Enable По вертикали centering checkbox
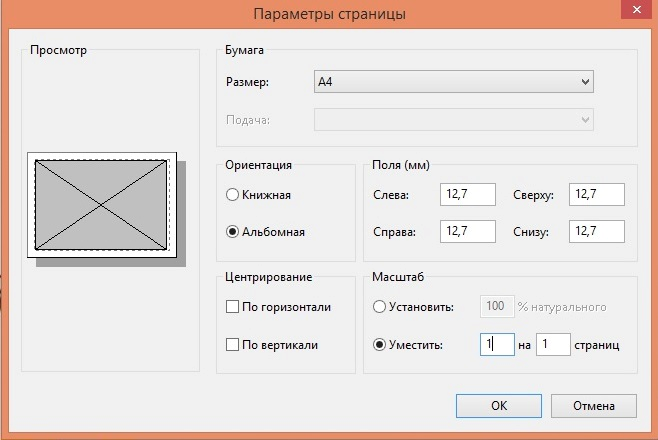658x440 pixels. (x=233, y=345)
